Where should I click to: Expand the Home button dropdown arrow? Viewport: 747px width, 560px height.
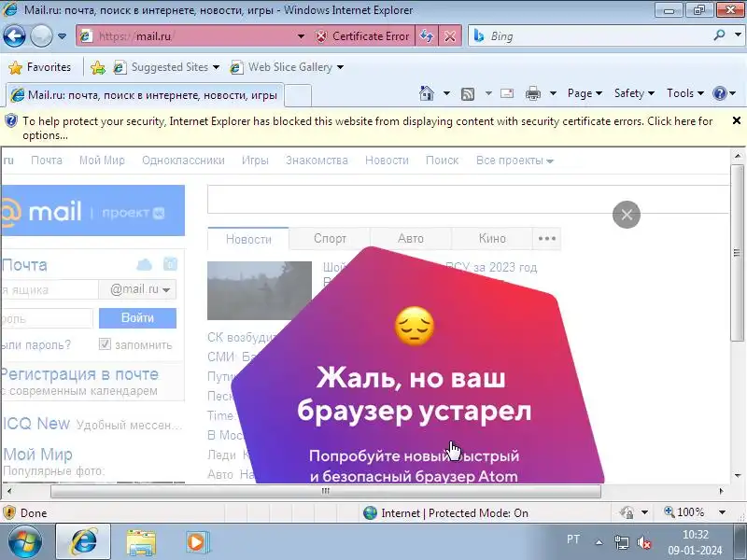446,93
